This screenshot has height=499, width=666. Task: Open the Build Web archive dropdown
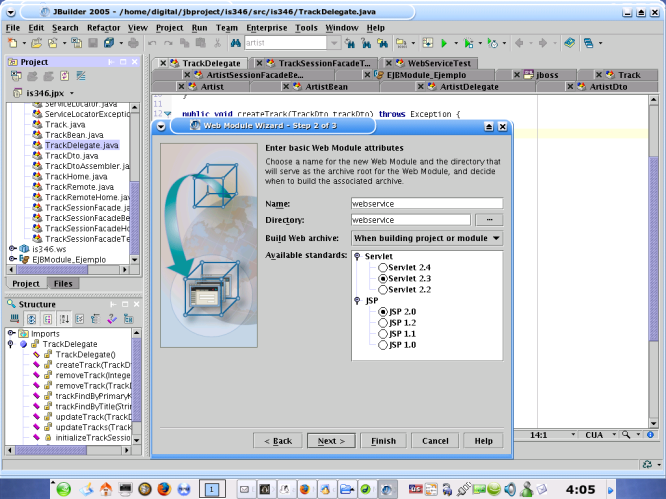coord(426,238)
